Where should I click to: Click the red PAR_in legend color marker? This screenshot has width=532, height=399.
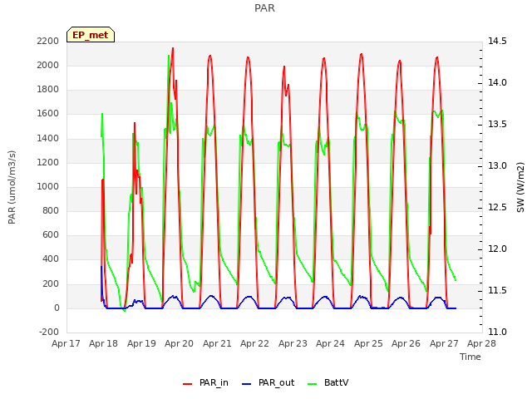pos(188,384)
